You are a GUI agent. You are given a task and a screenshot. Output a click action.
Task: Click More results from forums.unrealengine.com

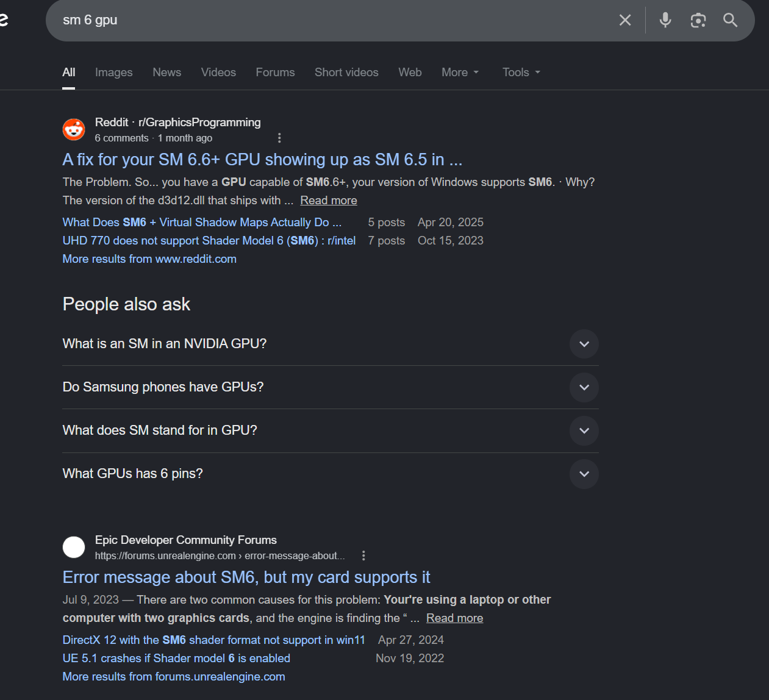174,677
